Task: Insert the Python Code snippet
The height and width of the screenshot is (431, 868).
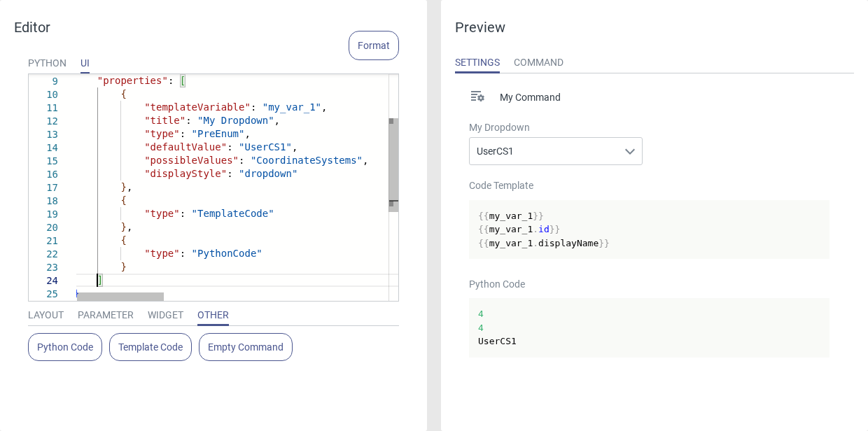Action: 65,347
